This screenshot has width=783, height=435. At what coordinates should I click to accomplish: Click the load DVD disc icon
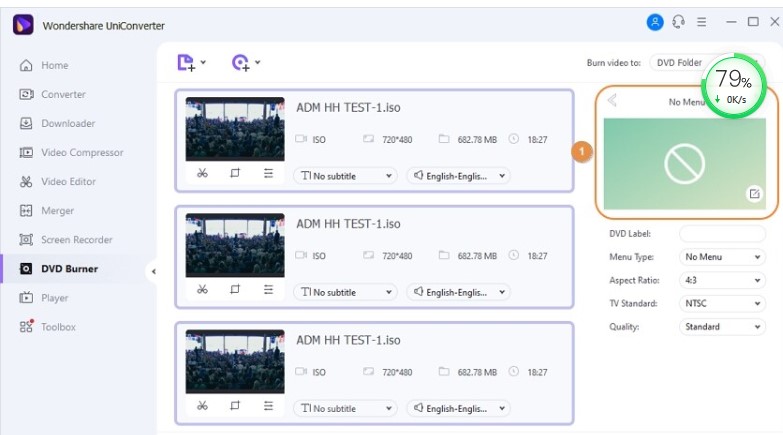click(241, 63)
